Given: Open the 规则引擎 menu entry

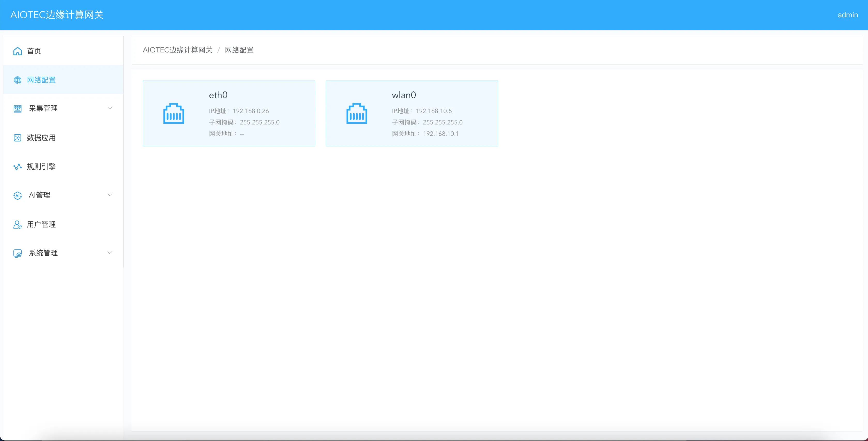Looking at the screenshot, I should click(41, 167).
